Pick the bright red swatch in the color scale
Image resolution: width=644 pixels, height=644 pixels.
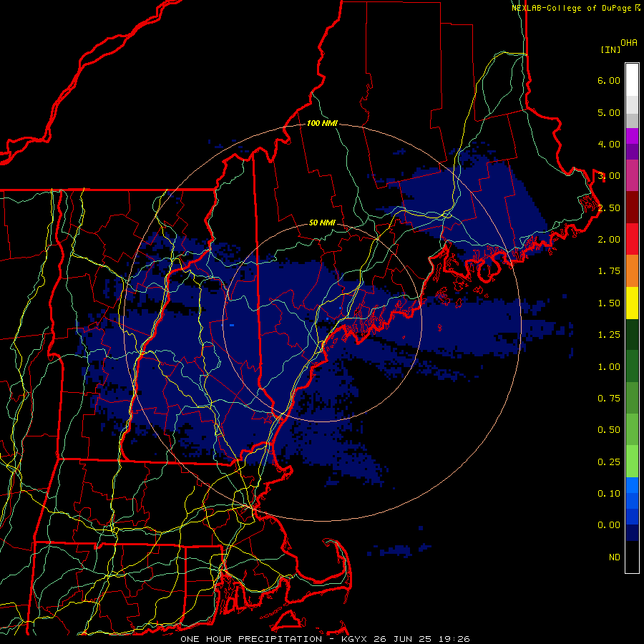(x=632, y=240)
